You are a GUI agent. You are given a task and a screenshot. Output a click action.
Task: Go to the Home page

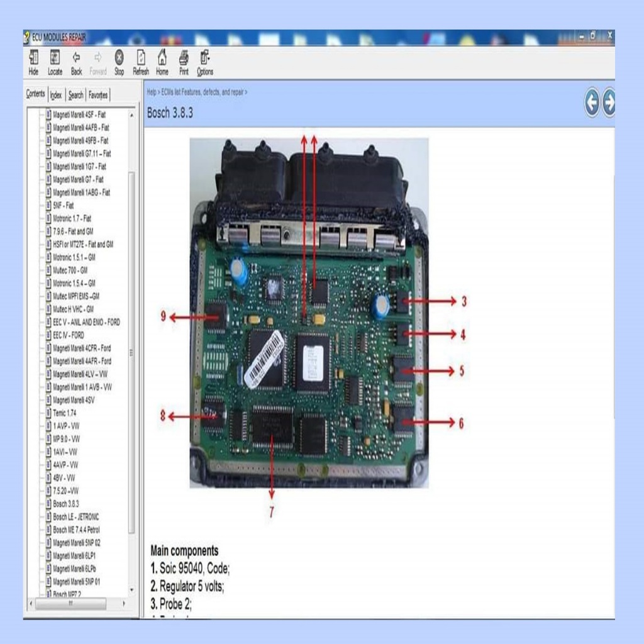pos(162,63)
